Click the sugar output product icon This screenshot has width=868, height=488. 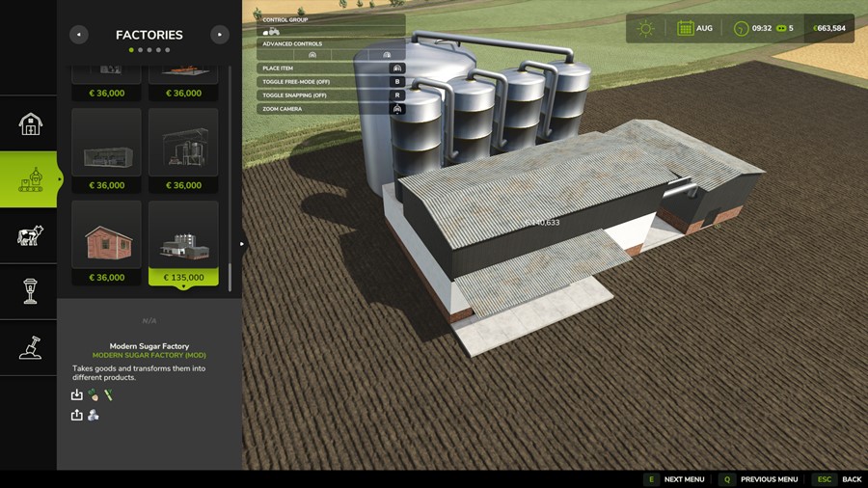[93, 415]
